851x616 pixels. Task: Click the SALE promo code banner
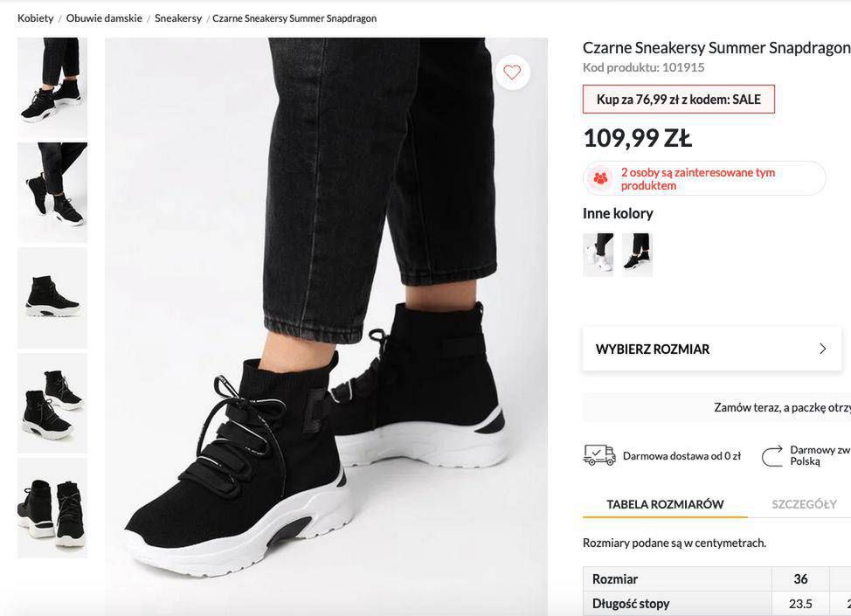[678, 100]
